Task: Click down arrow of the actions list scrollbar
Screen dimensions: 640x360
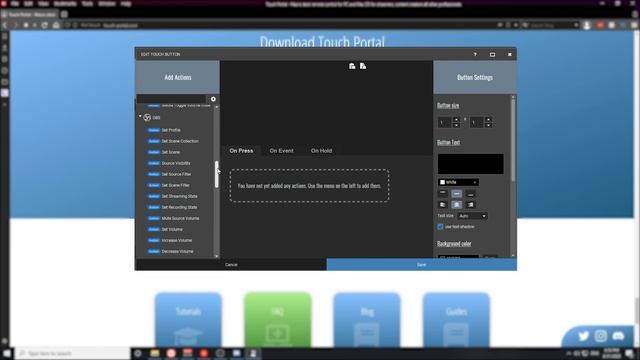Action: click(216, 256)
